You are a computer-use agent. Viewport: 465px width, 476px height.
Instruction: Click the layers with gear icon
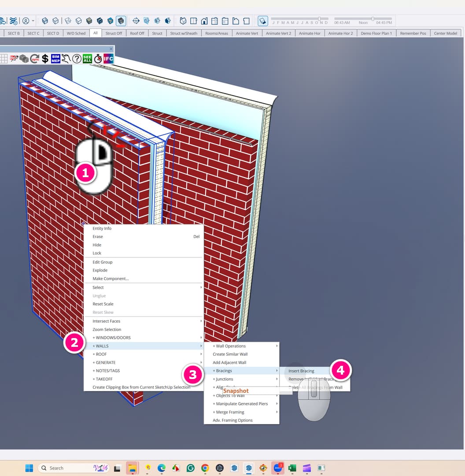pos(13,21)
